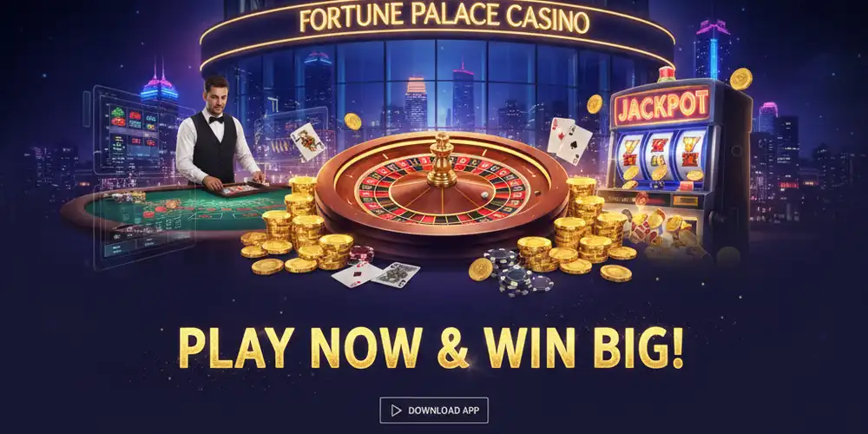This screenshot has height=434, width=868.
Task: Click the floating gold coin above the slot machine
Action: 740,79
